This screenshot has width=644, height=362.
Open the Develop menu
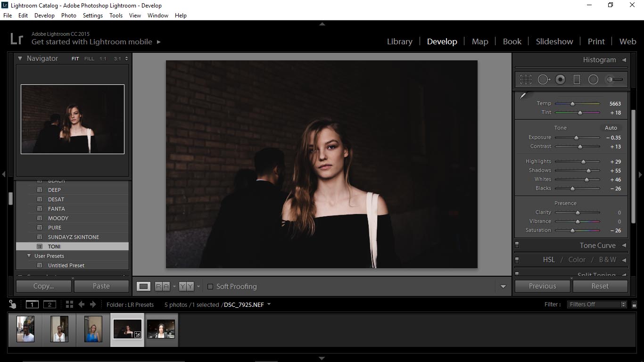pos(44,16)
